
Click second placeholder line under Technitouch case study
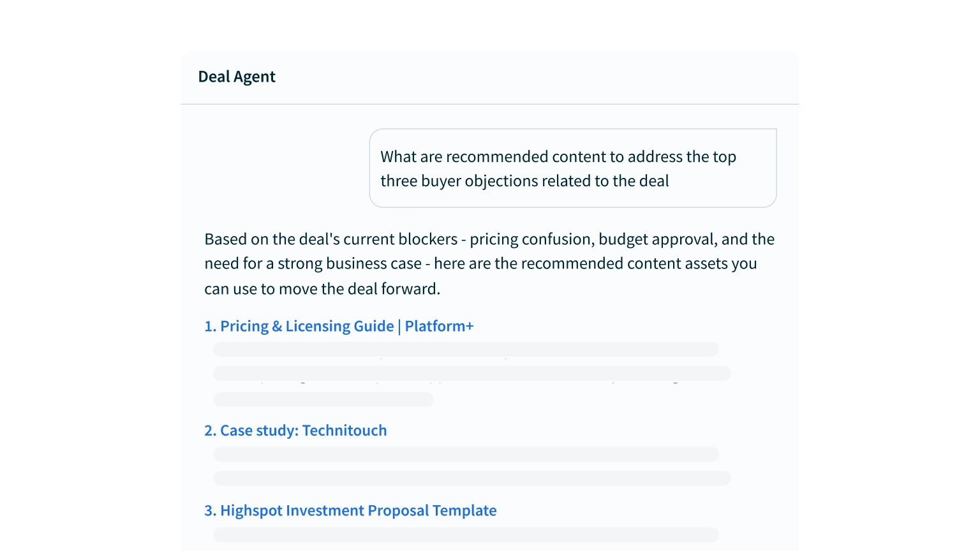click(x=472, y=478)
